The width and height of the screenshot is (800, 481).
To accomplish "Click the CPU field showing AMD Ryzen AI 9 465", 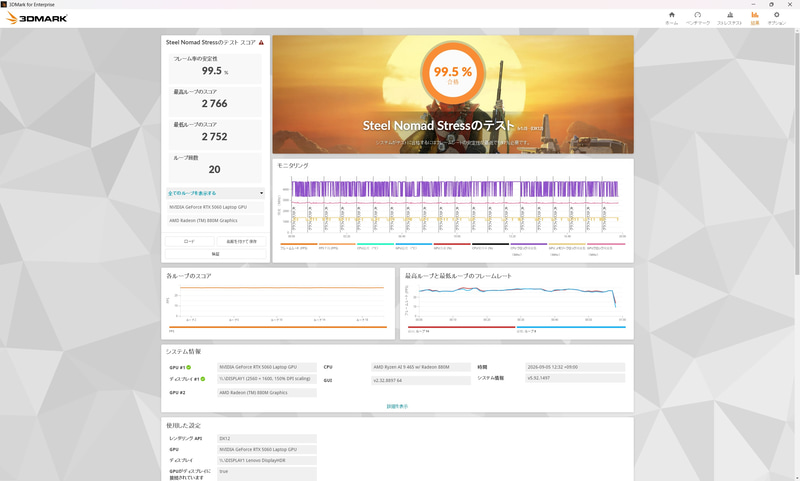I will (421, 367).
